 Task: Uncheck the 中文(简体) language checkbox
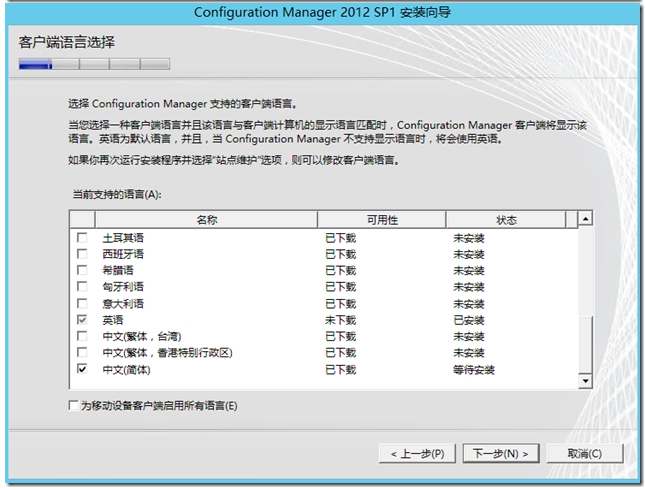[x=82, y=369]
